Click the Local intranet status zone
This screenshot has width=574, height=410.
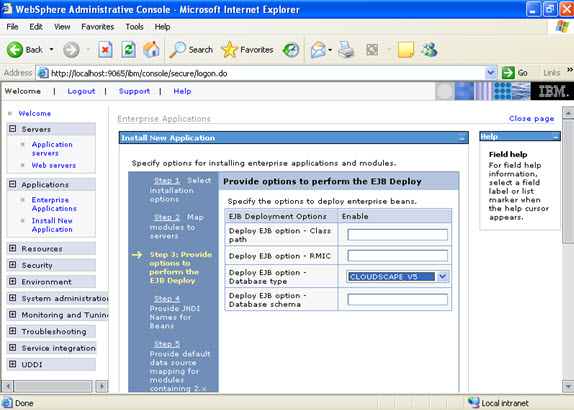tap(499, 403)
